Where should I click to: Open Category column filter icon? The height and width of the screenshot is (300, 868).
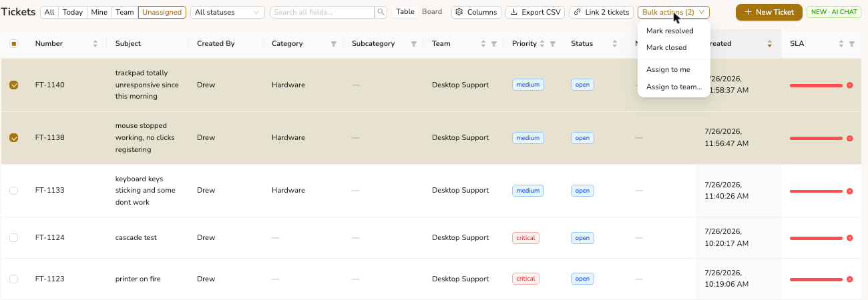[x=334, y=44]
